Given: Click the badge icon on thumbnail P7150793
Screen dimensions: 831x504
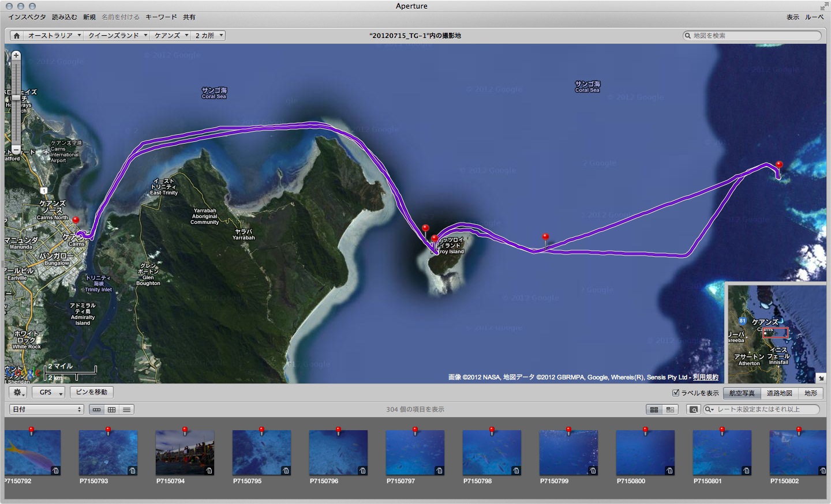Looking at the screenshot, I should 132,471.
